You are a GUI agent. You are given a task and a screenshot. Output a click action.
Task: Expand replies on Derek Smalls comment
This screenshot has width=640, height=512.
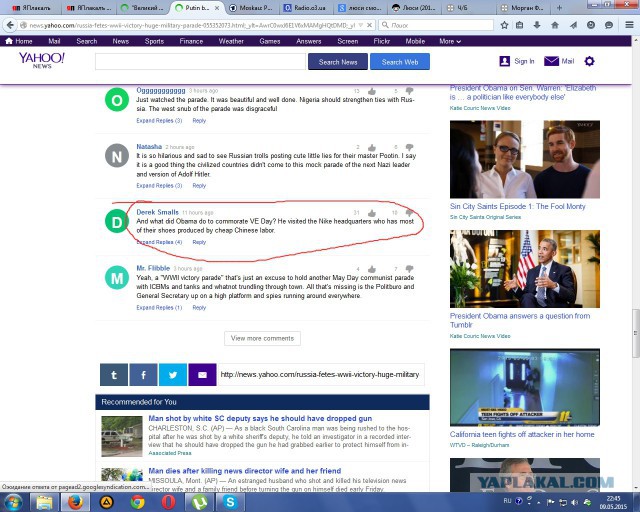[159, 242]
